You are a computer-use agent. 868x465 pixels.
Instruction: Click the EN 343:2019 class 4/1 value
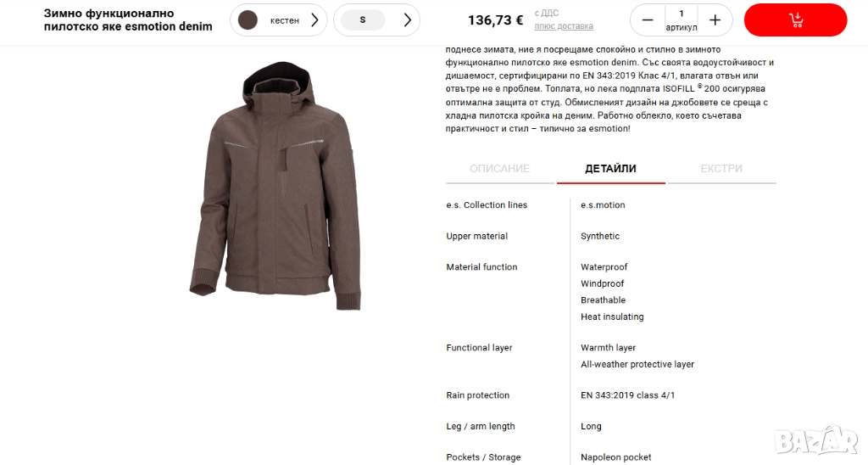[628, 395]
